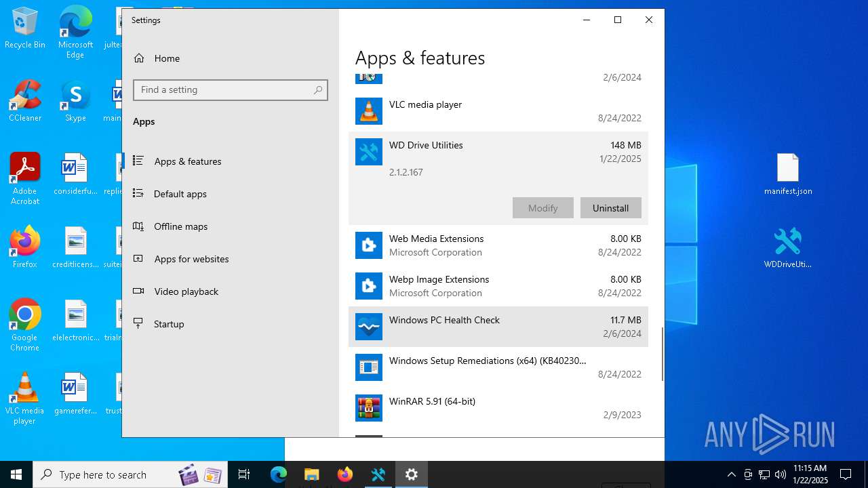The height and width of the screenshot is (488, 868).
Task: Click the Webp Image Extensions icon
Action: pos(369,286)
